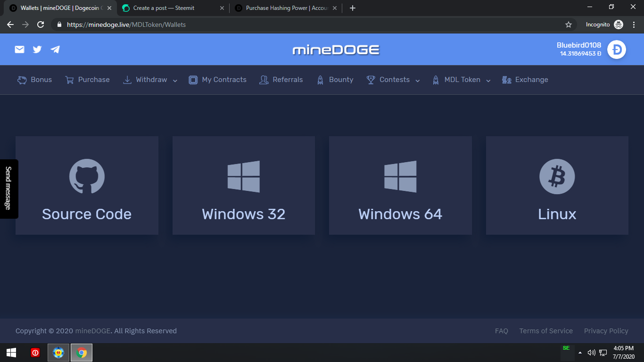This screenshot has height=362, width=644.
Task: Click the mineDOGE logo in header
Action: (336, 49)
